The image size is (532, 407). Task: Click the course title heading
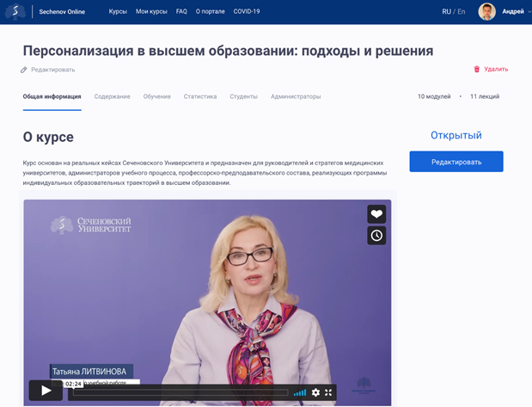coord(228,51)
